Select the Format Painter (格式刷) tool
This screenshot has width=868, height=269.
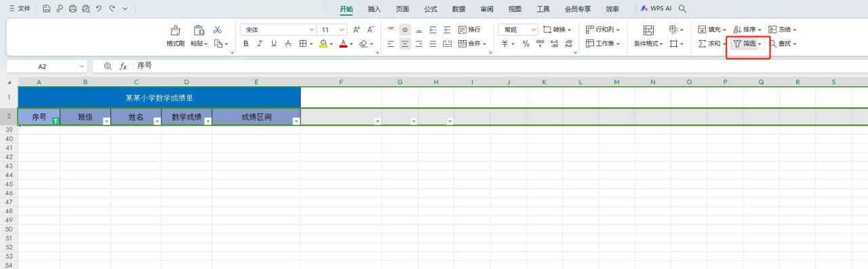pyautogui.click(x=176, y=36)
